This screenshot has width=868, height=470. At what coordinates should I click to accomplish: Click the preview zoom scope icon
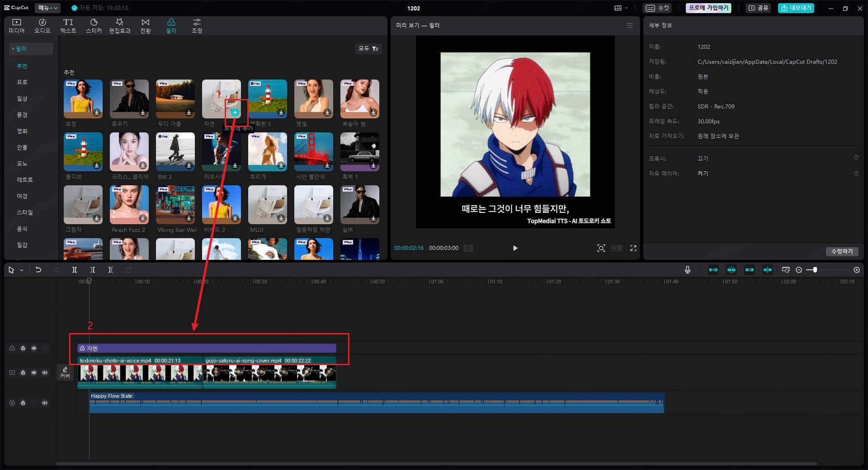click(x=601, y=248)
